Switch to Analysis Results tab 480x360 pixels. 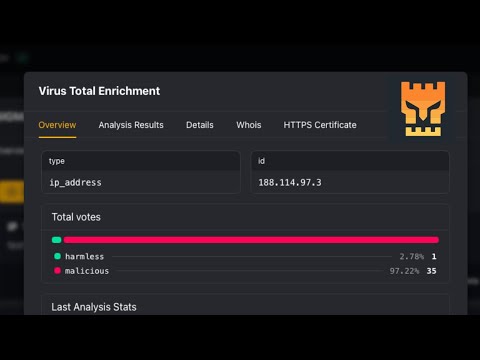coord(131,125)
